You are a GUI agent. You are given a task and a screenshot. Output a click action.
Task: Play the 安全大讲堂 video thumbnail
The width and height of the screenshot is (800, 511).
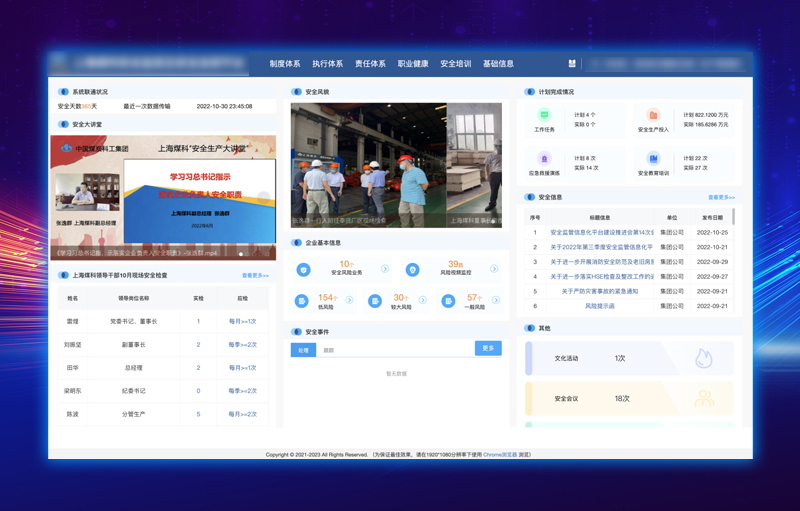[x=163, y=196]
